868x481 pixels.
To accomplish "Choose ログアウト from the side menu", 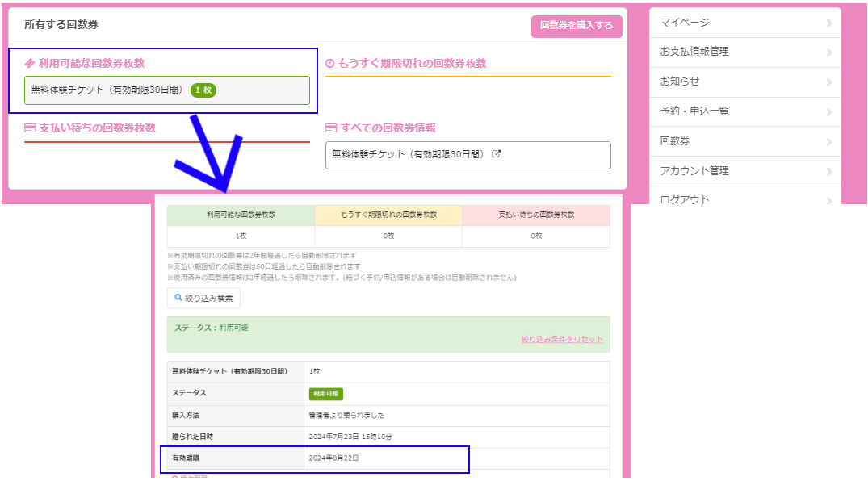I will 685,198.
